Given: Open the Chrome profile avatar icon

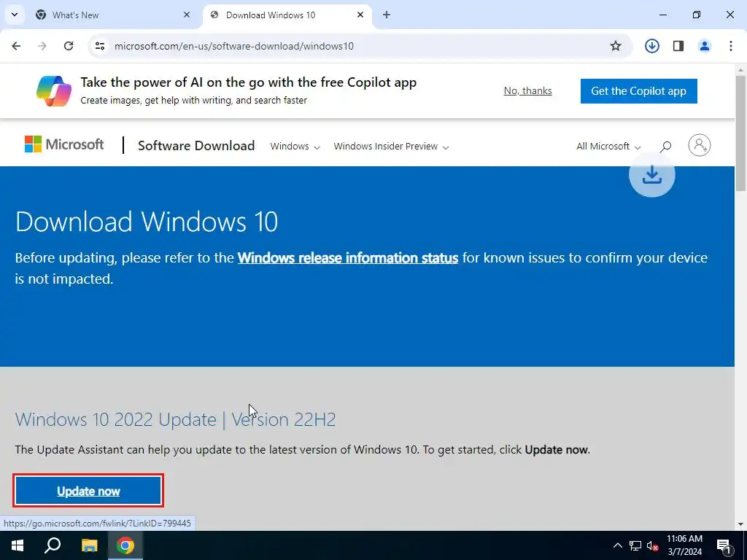Looking at the screenshot, I should pos(705,46).
